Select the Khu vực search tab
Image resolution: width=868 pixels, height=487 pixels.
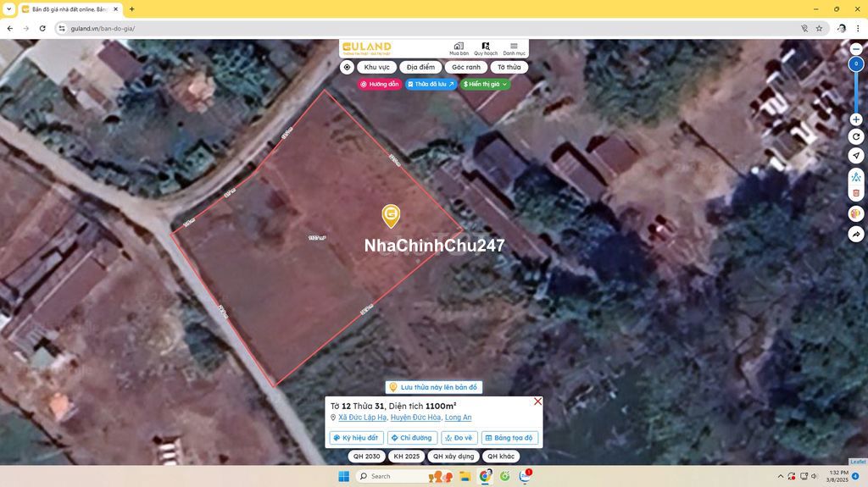click(x=377, y=67)
